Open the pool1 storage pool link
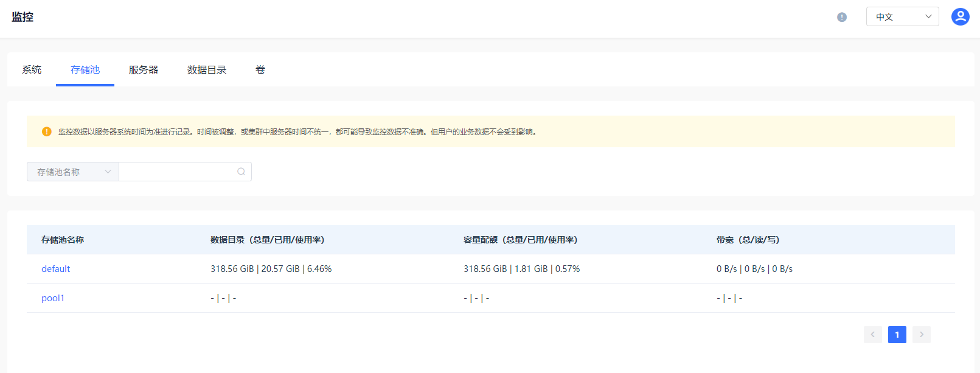This screenshot has height=373, width=980. click(53, 298)
